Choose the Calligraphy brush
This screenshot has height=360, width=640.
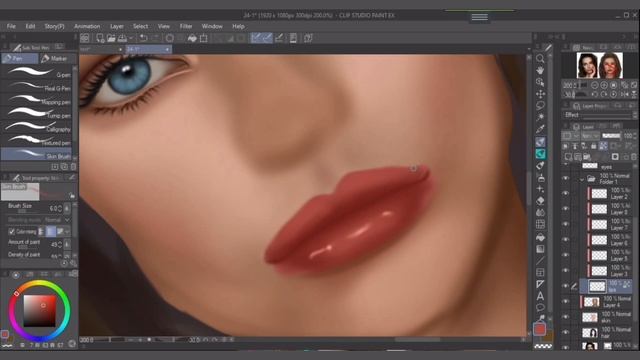[x=37, y=127]
